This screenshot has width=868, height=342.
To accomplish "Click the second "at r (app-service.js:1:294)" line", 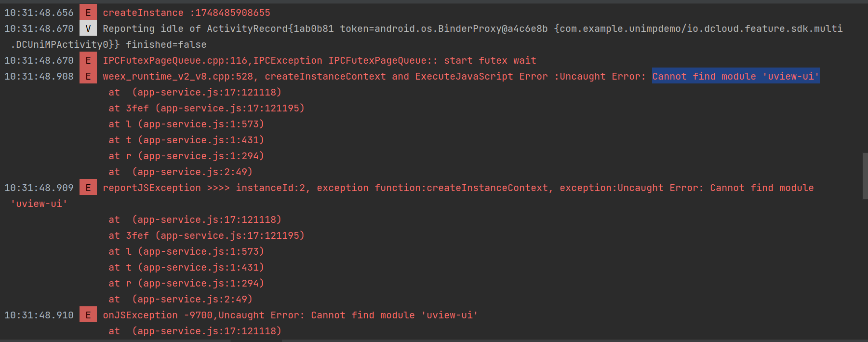I will click(186, 283).
